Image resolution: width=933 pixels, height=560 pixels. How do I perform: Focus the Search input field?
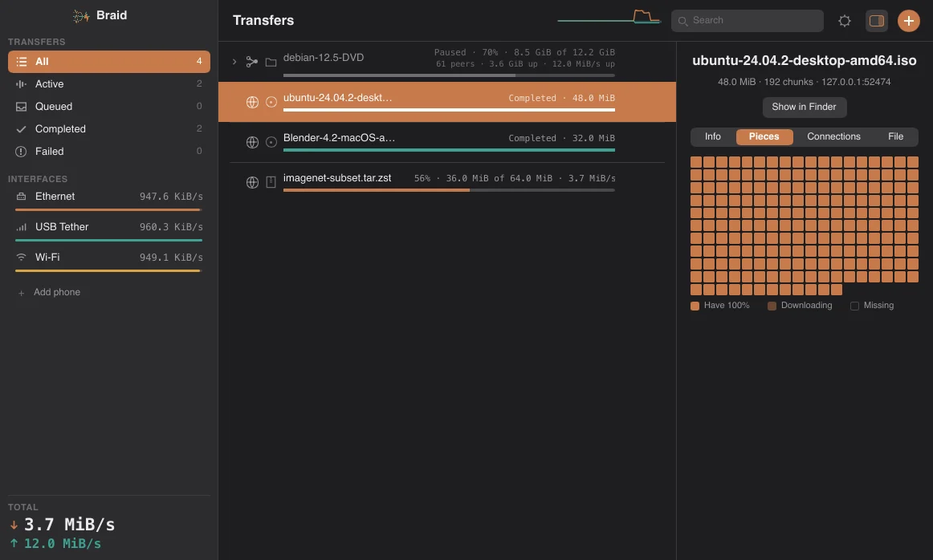pos(748,21)
